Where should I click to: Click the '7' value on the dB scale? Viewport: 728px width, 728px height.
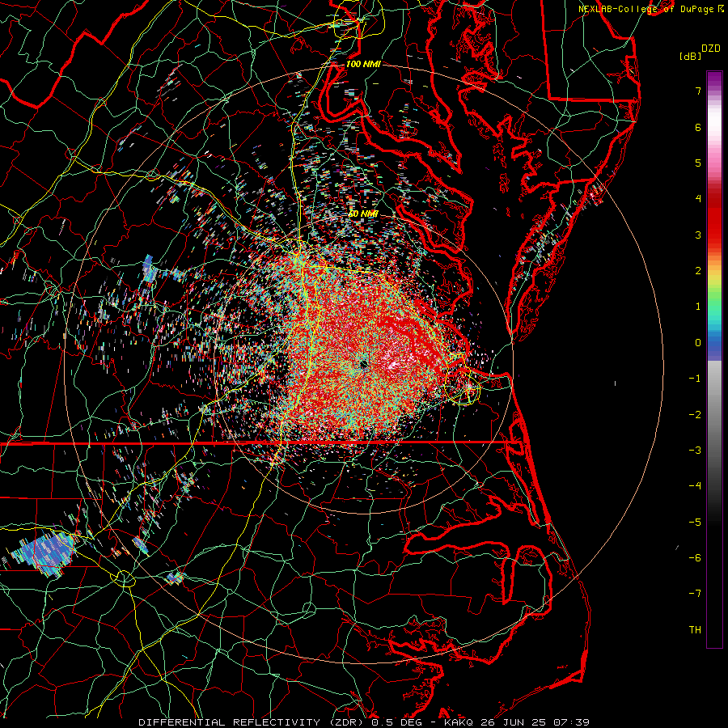[698, 91]
